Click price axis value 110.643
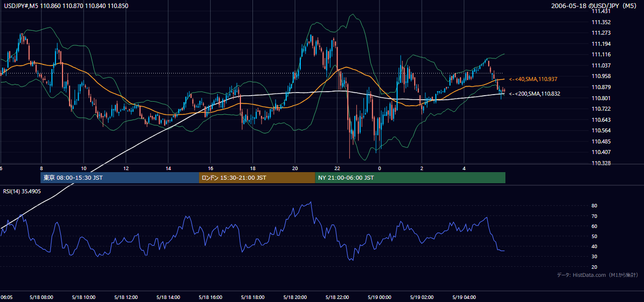The height and width of the screenshot is (302, 644). [601, 119]
